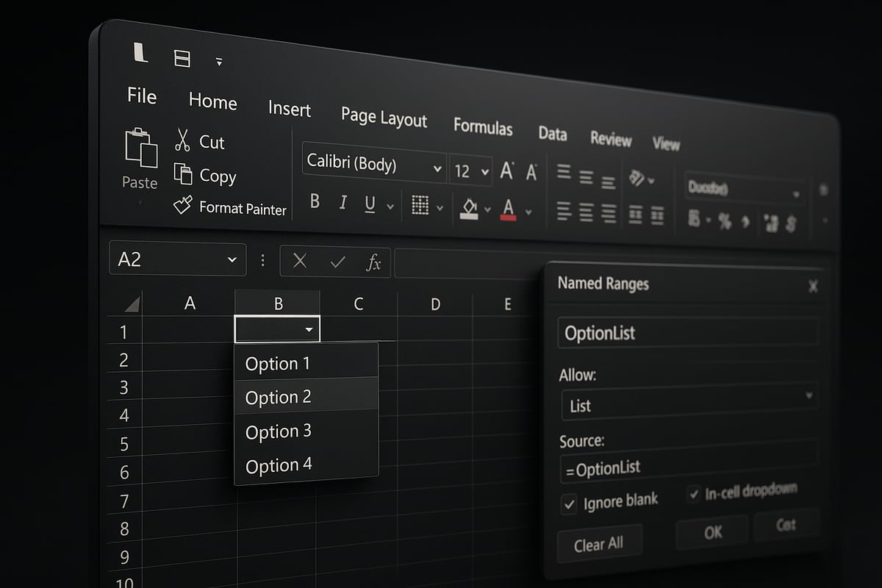
Task: Click the Clear All button
Action: tap(599, 543)
